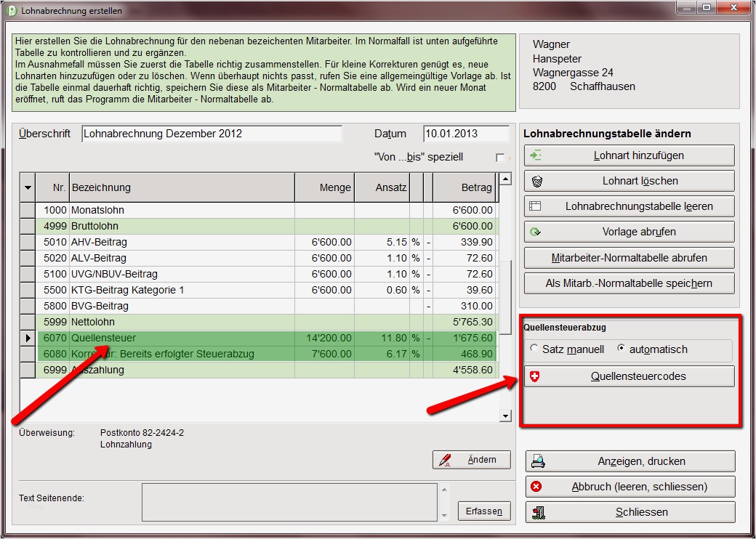The image size is (756, 539).
Task: Click the table scrollbar down arrow
Action: 505,416
